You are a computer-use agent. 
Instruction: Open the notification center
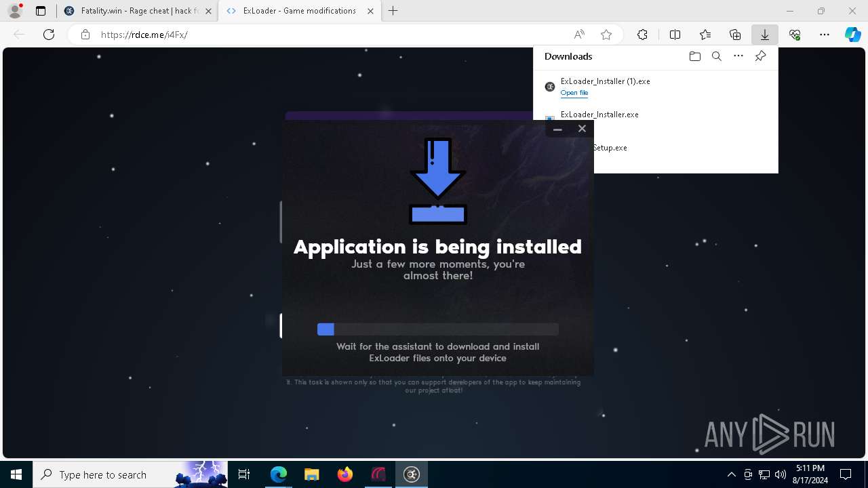tap(846, 474)
